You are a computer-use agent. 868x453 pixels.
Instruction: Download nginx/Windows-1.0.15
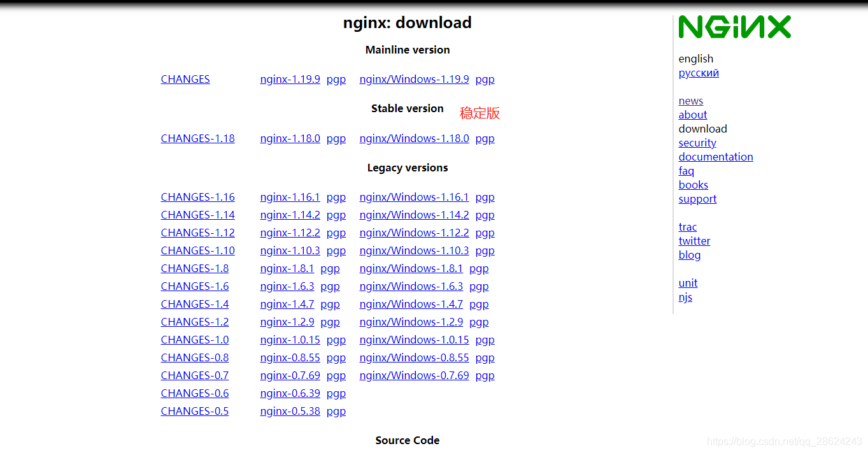414,340
